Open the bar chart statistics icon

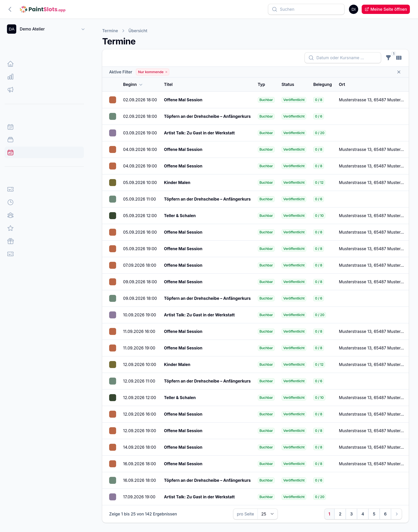(10, 77)
